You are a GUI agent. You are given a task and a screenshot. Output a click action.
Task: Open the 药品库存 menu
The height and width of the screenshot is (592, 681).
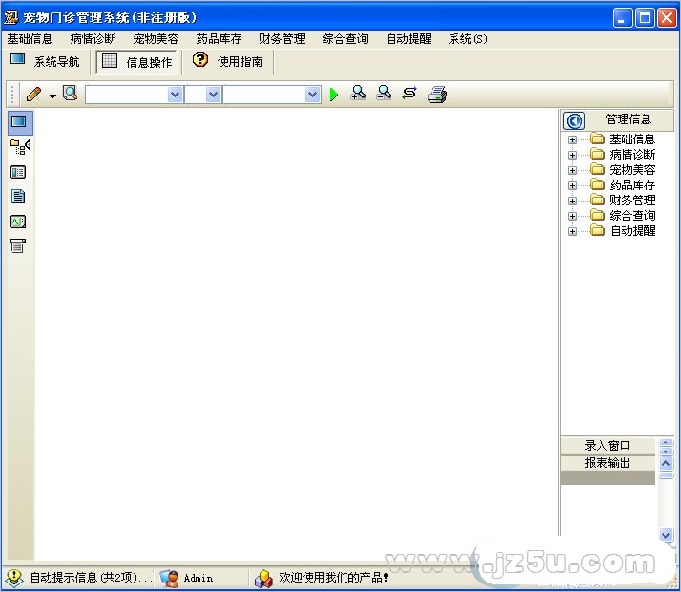(x=219, y=39)
